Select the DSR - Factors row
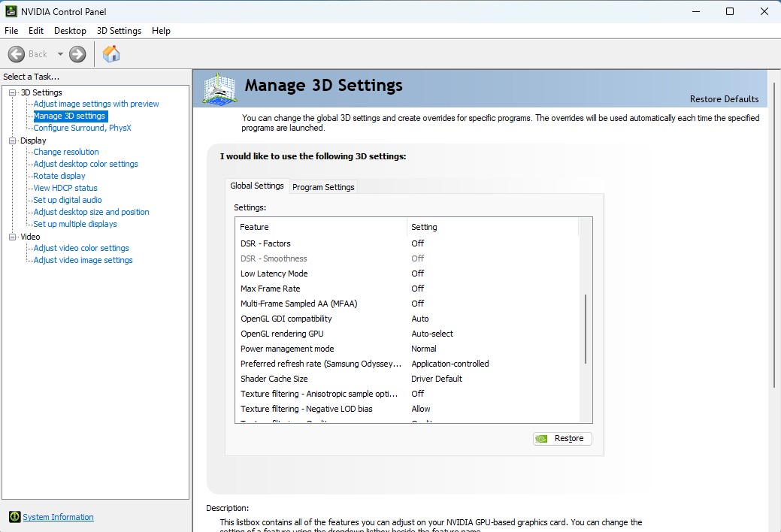 pos(407,243)
